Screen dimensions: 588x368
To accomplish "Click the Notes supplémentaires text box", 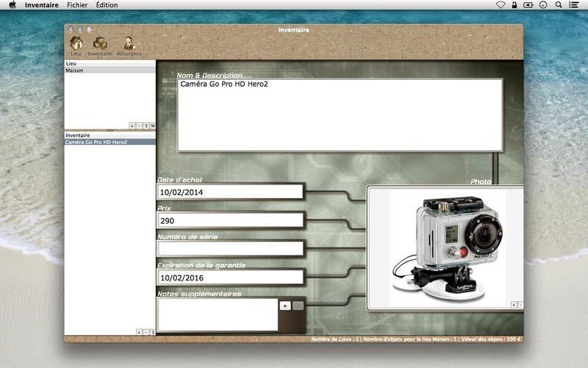I will pyautogui.click(x=218, y=315).
